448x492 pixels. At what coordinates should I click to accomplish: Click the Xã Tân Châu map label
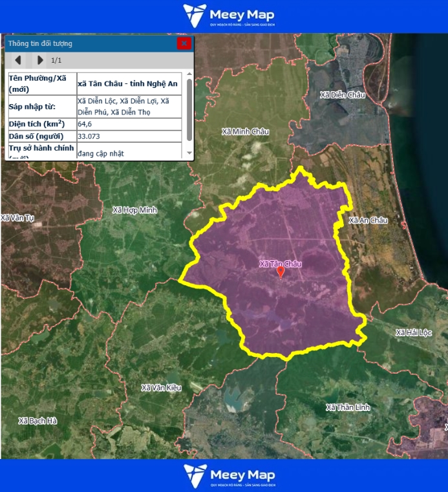(x=281, y=264)
